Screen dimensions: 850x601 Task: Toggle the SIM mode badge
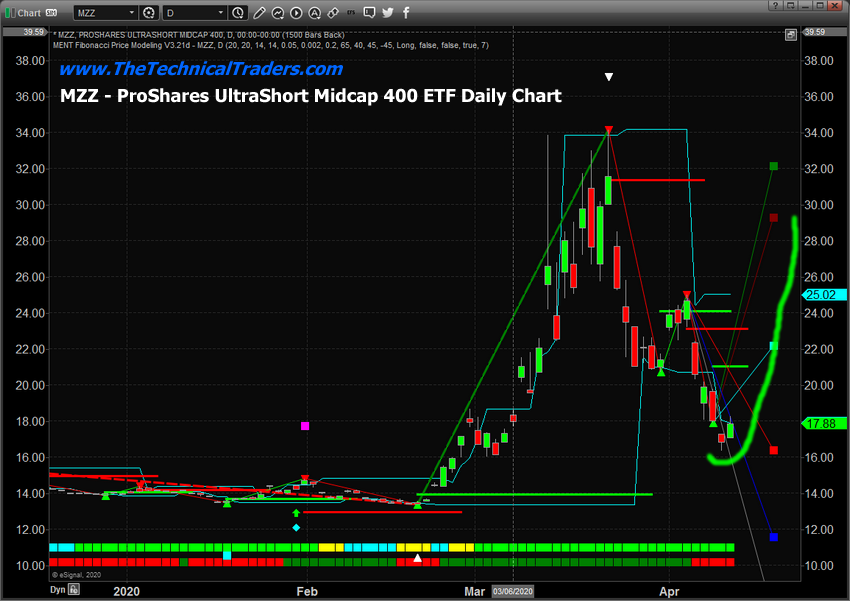pos(51,12)
